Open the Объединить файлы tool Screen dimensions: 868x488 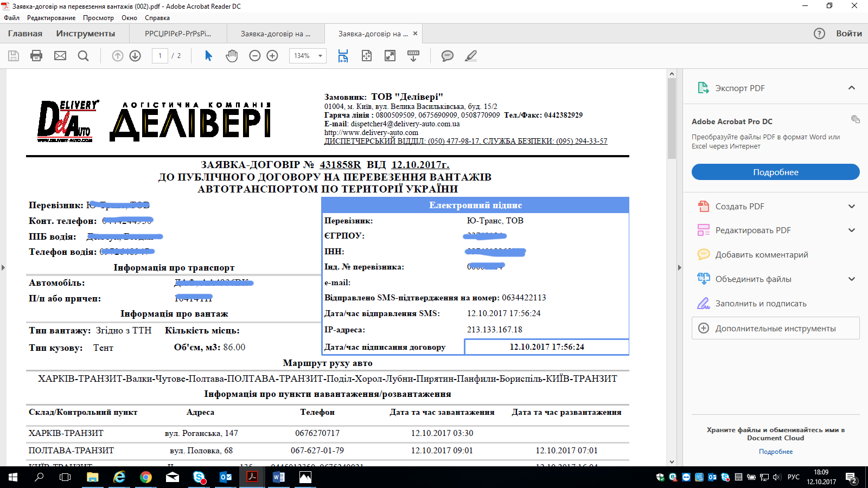753,279
